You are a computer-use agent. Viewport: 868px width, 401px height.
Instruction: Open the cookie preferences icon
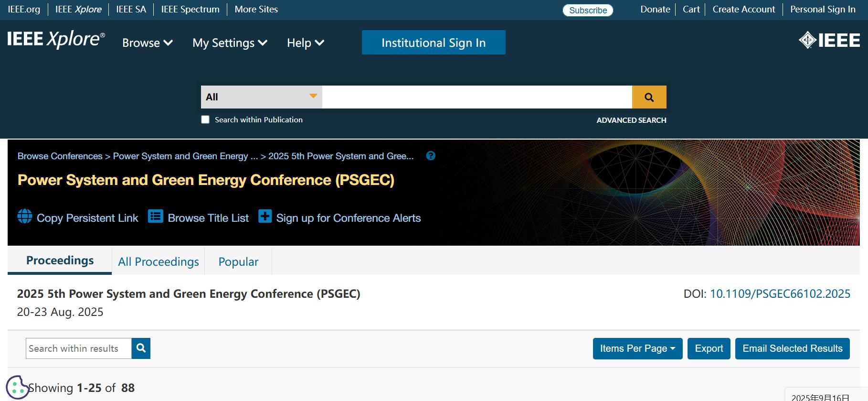pos(17,387)
